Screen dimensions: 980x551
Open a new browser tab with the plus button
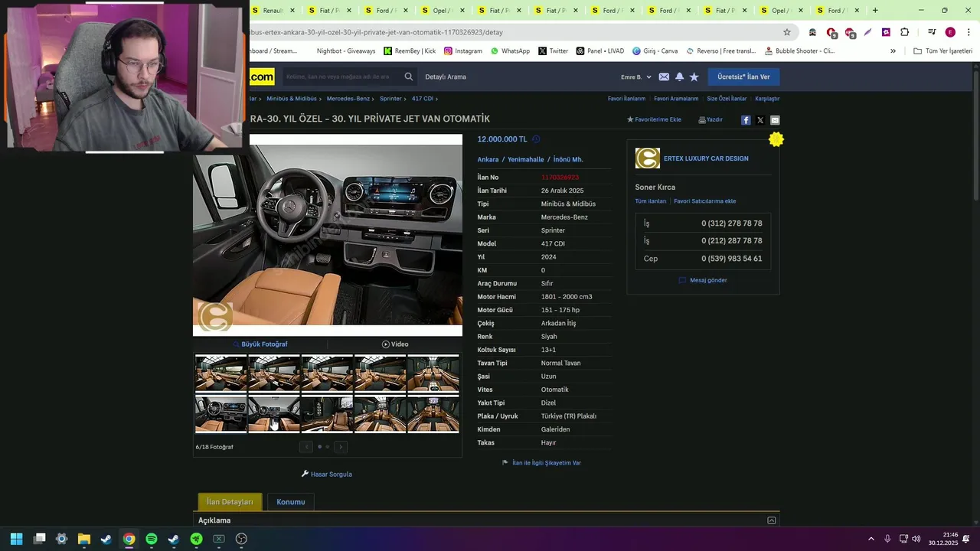click(x=875, y=11)
